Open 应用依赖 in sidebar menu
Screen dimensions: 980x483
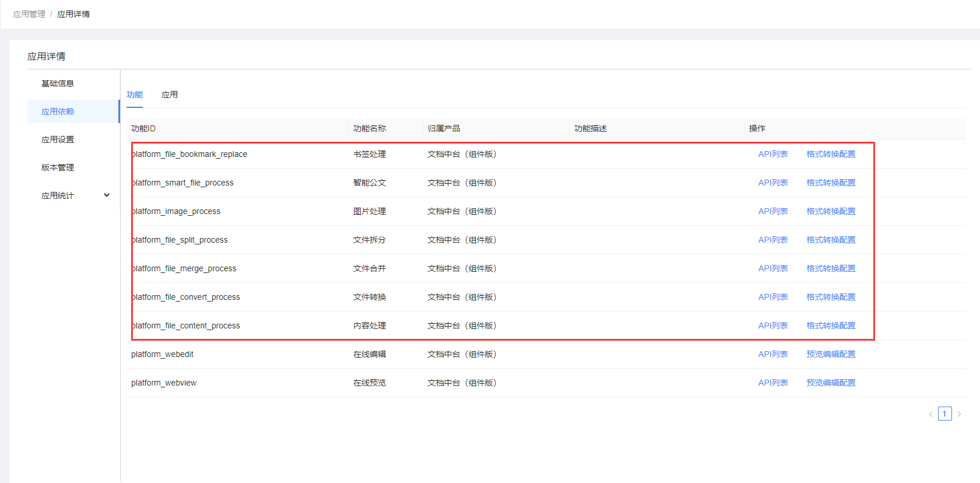[58, 111]
